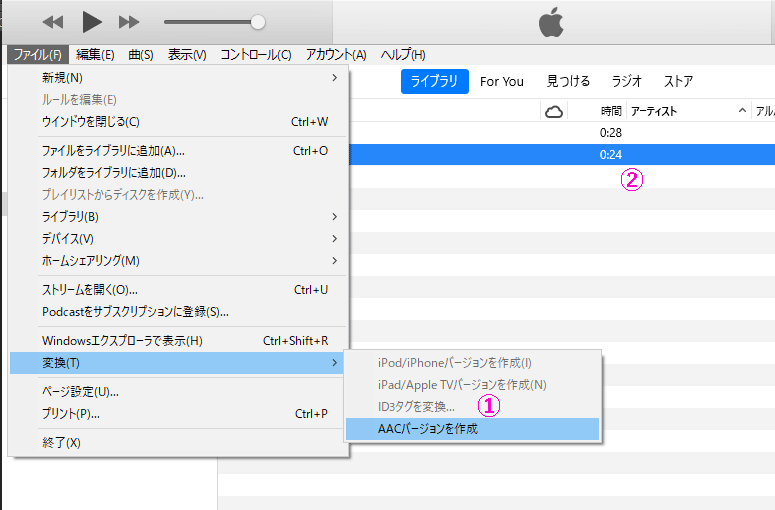Expand the ライブラリ(B) submenu
The height and width of the screenshot is (510, 775).
[x=178, y=216]
